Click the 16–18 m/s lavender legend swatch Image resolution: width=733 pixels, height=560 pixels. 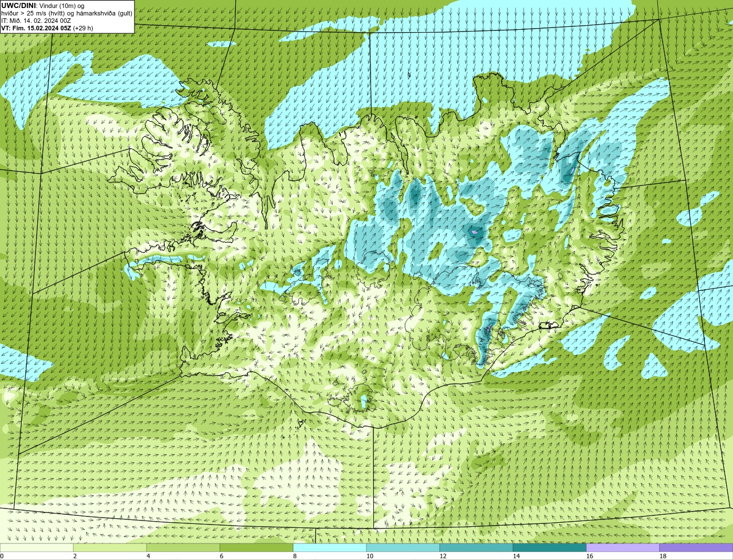tap(623, 547)
